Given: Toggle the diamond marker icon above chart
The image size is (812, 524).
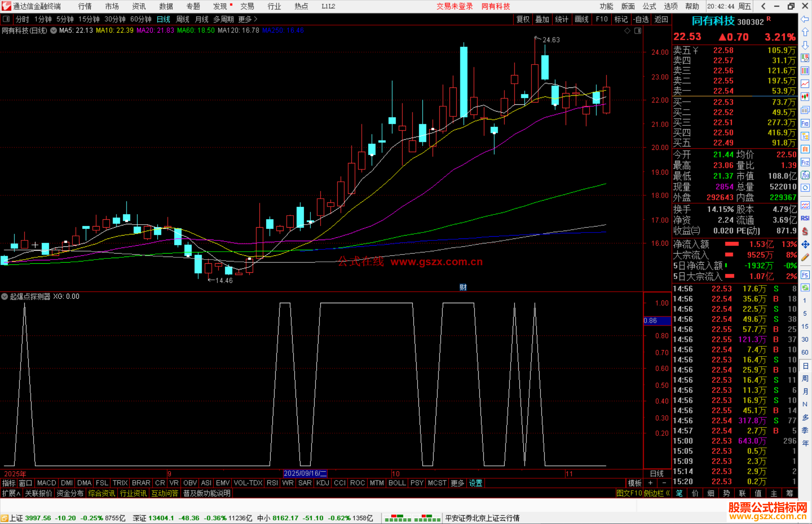Looking at the screenshot, I should [627, 31].
